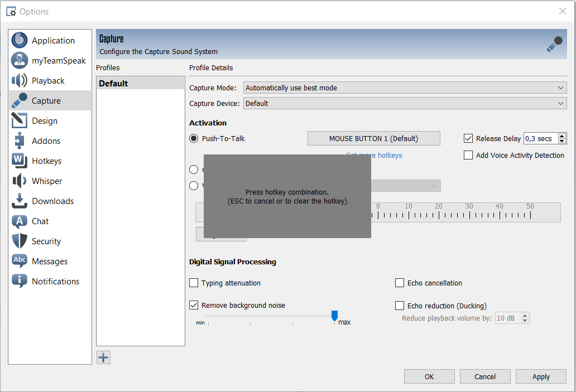
Task: Enable Echo cancellation checkbox
Action: pyautogui.click(x=399, y=283)
